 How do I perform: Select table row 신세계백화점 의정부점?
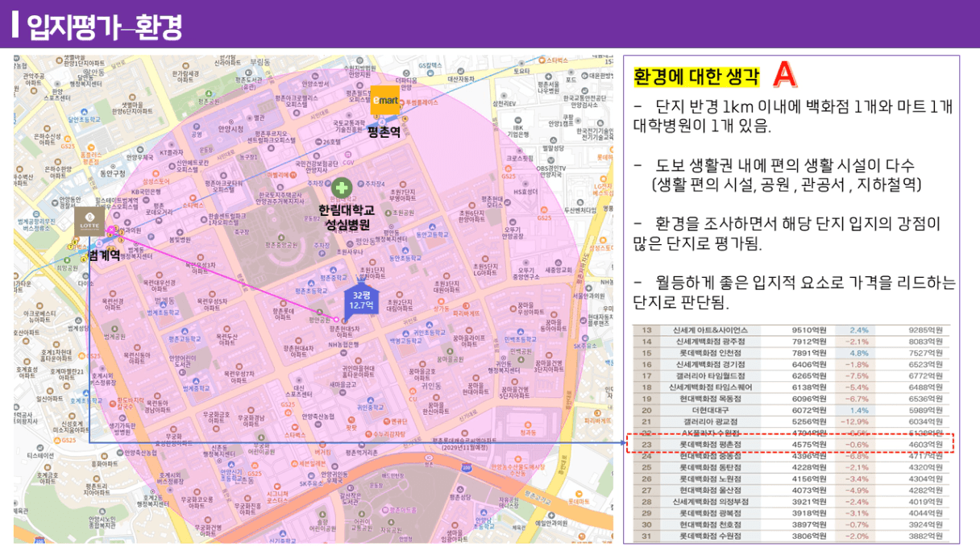(x=791, y=501)
